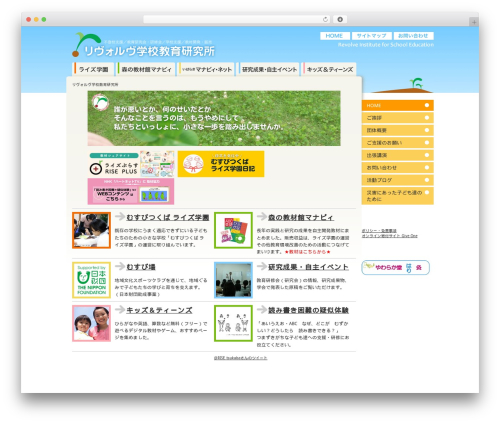Image resolution: width=500 pixels, height=423 pixels.
Task: Select 出張講演 in the sidebar menu
Action: point(398,155)
